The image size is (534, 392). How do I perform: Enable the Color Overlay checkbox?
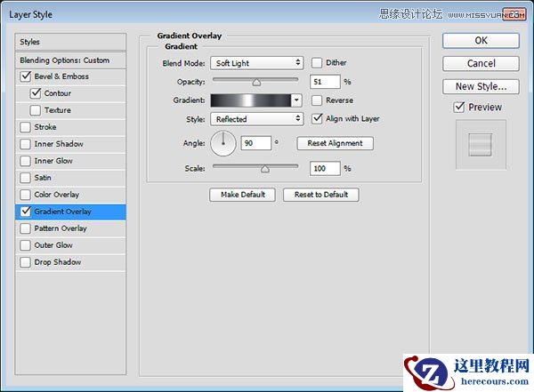(25, 195)
